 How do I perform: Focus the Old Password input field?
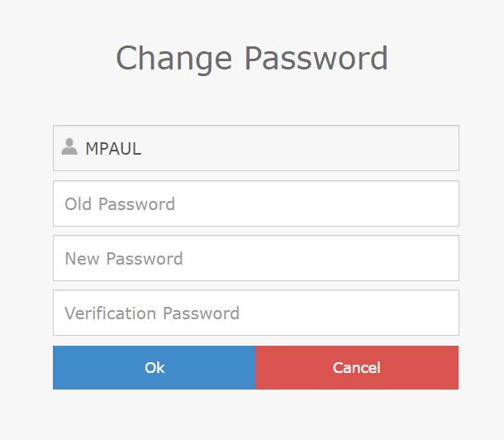tap(255, 203)
